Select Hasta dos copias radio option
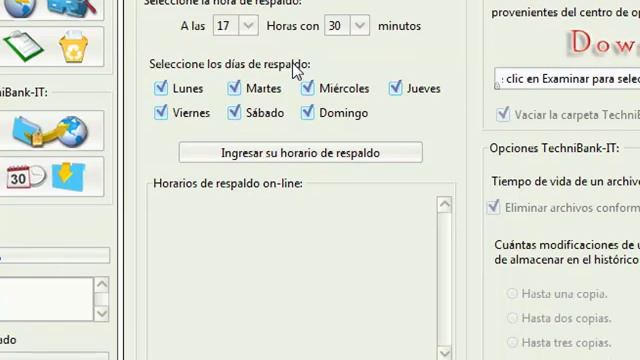This screenshot has width=640, height=360. pos(512,318)
